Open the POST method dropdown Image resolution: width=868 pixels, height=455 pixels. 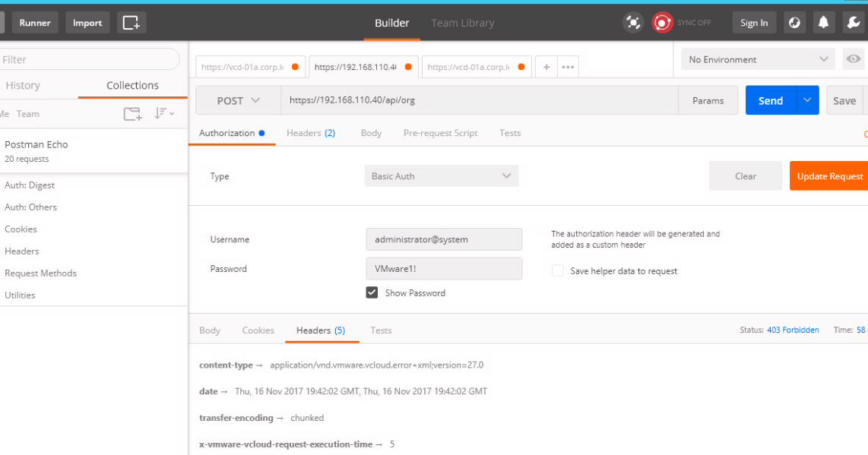pyautogui.click(x=239, y=100)
